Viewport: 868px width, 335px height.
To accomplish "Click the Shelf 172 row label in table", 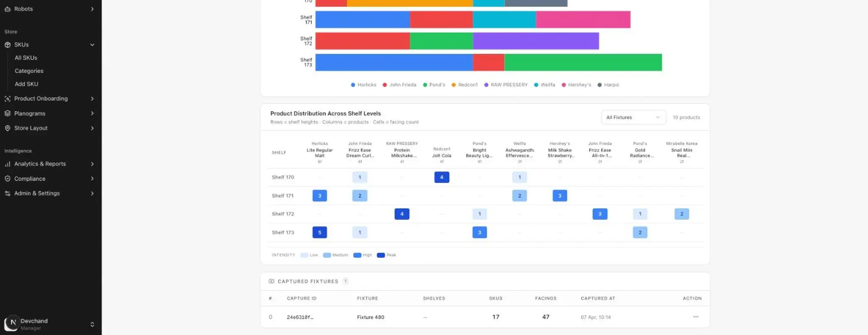I will [283, 214].
